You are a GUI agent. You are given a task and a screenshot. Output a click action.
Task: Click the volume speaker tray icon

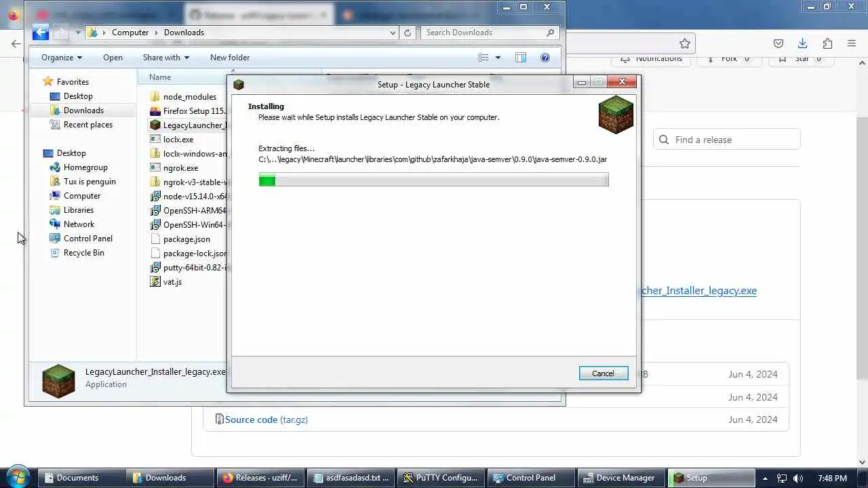pyautogui.click(x=798, y=478)
